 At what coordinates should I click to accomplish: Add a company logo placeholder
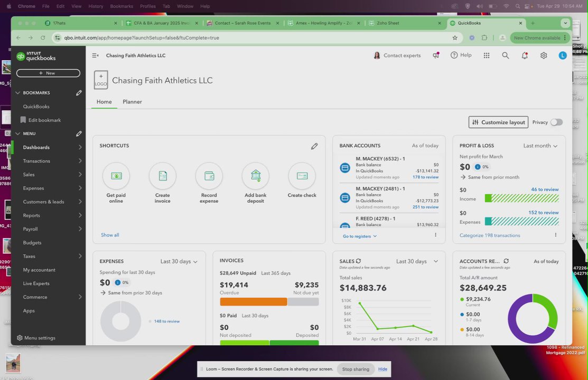101,80
